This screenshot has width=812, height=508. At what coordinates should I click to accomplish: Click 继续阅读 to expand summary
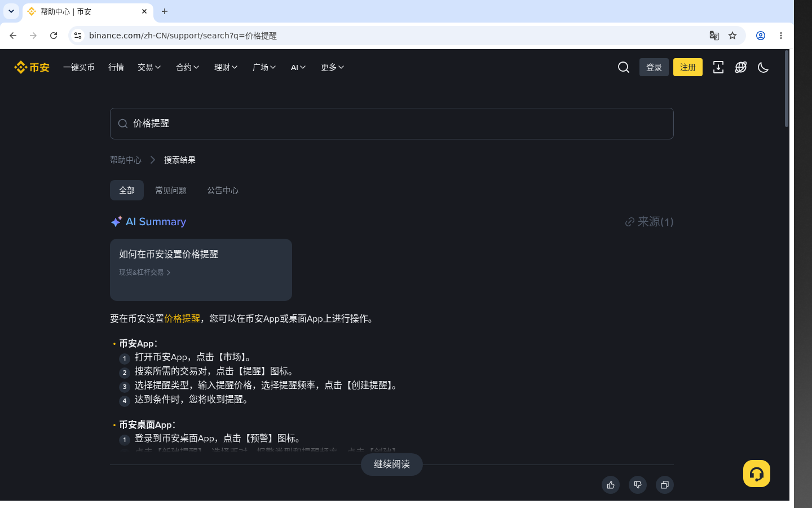pyautogui.click(x=392, y=465)
